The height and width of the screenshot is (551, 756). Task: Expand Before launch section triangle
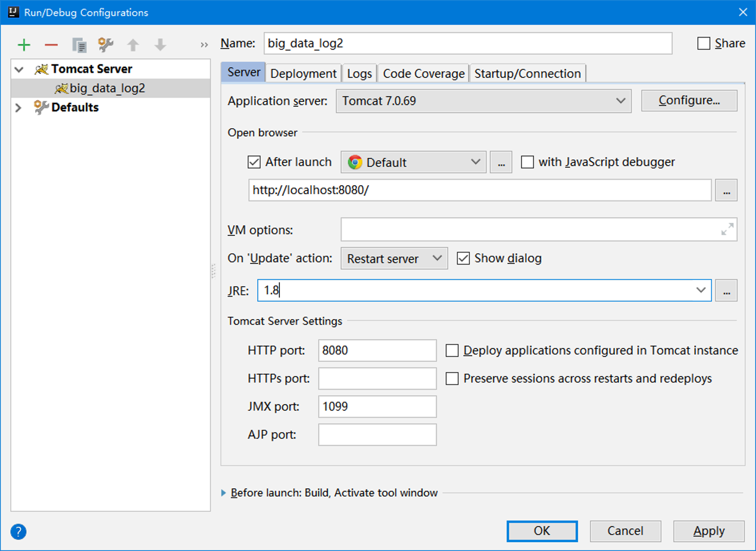coord(224,493)
